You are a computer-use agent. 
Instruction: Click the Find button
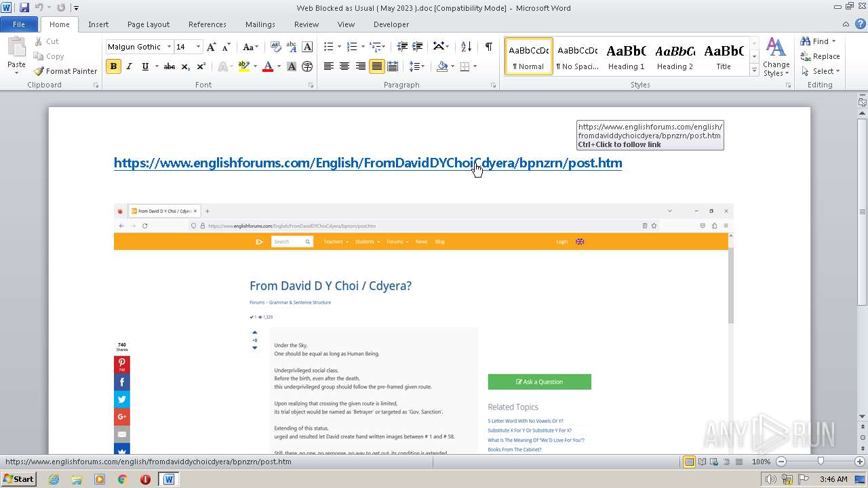coord(818,41)
